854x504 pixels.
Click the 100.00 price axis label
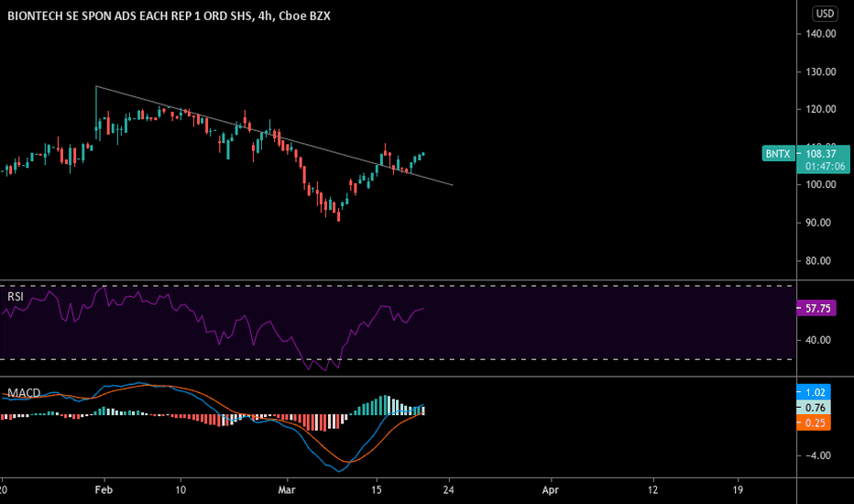point(821,185)
